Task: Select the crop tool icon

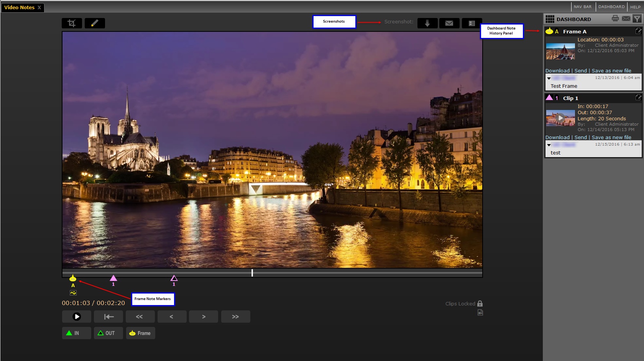Action: click(x=72, y=23)
